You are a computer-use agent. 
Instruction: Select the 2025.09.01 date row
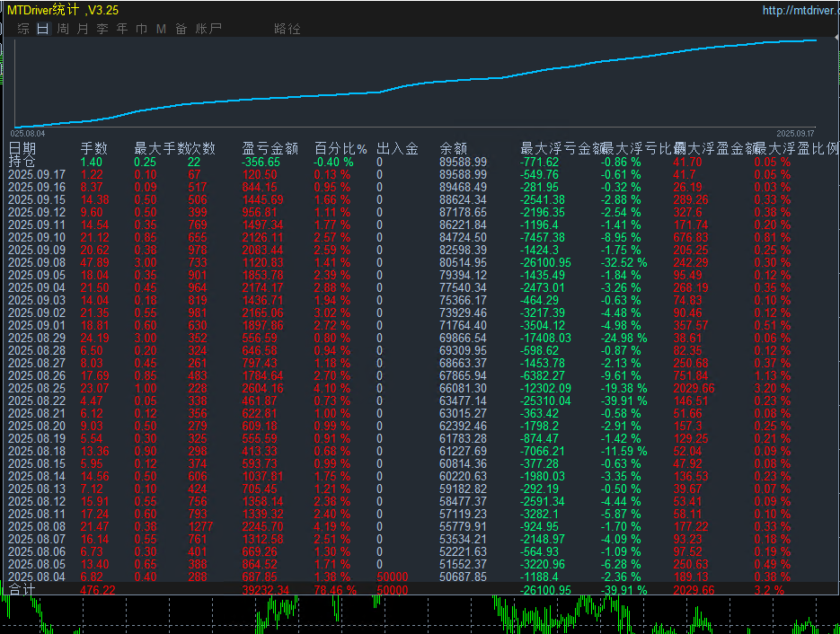pos(37,325)
